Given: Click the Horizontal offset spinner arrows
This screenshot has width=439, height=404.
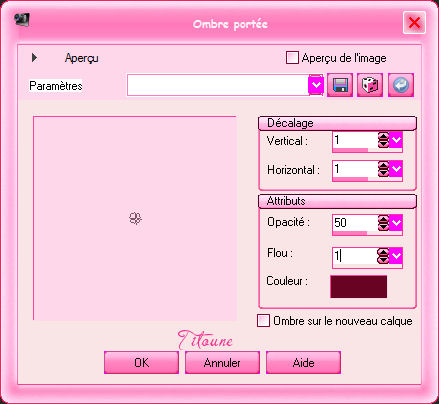Looking at the screenshot, I should (383, 169).
